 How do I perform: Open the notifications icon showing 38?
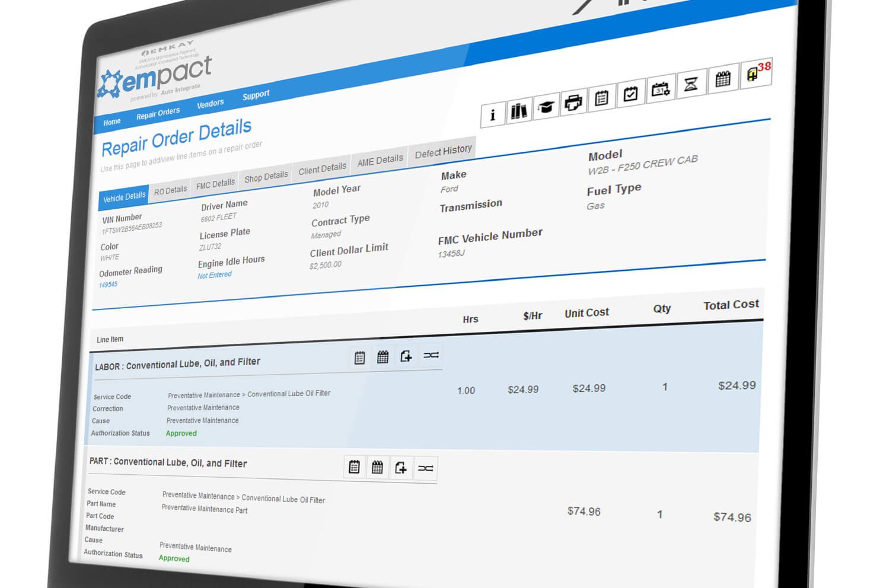[x=756, y=74]
